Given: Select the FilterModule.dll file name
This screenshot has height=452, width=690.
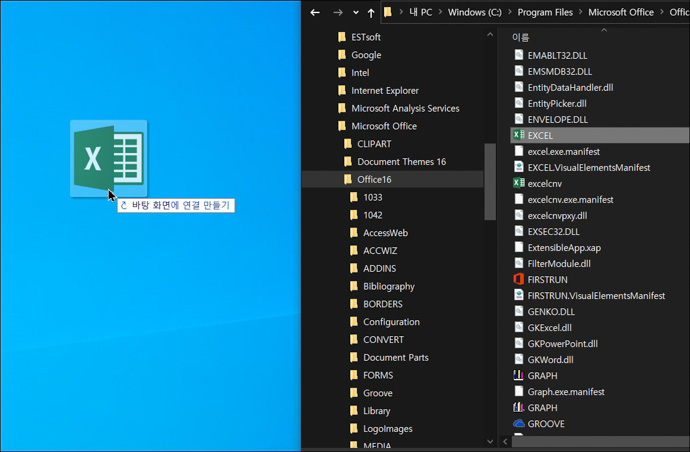Looking at the screenshot, I should point(559,263).
